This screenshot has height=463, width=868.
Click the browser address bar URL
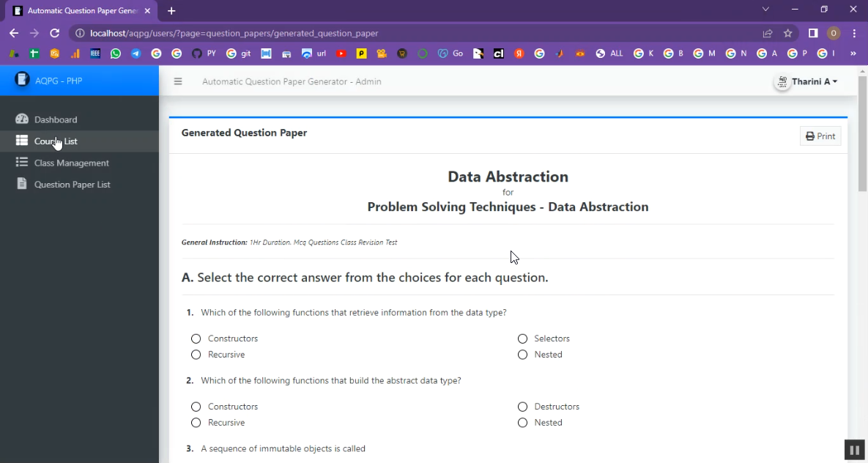pyautogui.click(x=234, y=33)
